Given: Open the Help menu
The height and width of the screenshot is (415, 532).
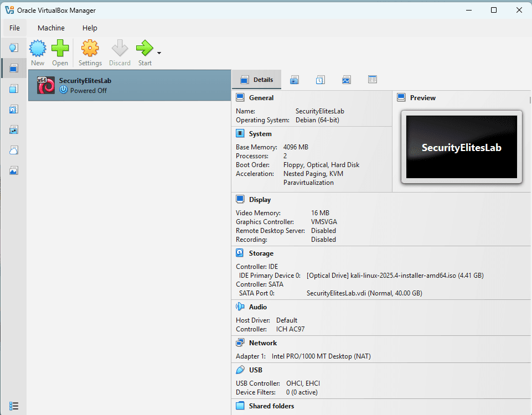Looking at the screenshot, I should click(x=90, y=28).
